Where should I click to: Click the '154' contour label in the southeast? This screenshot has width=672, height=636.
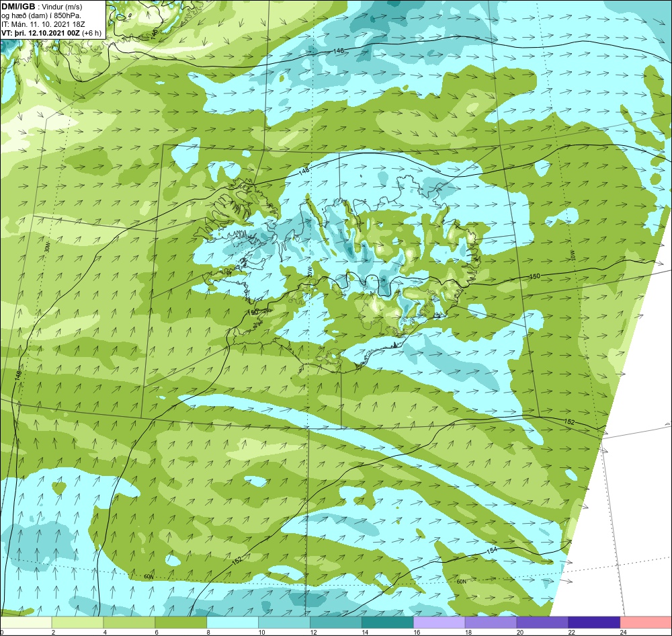[492, 551]
